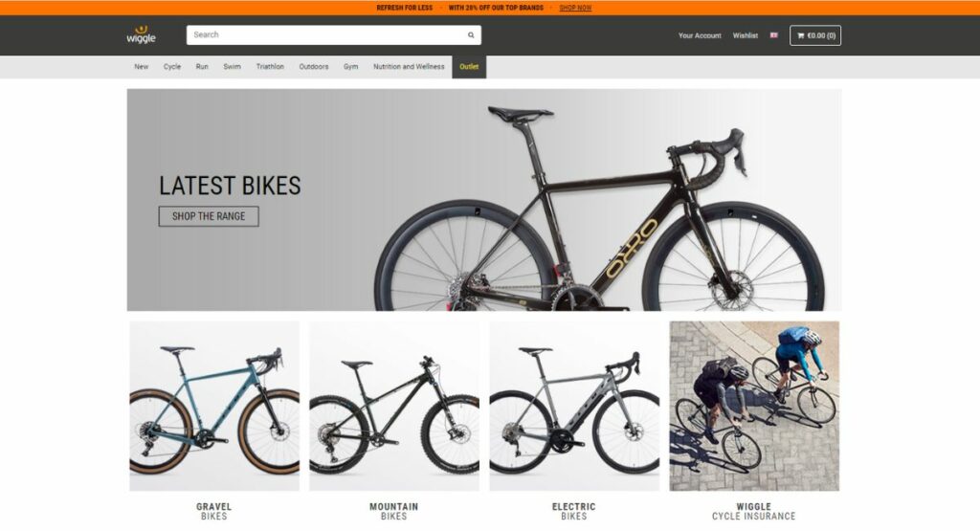Click the Wiggle logo
The width and height of the screenshot is (980, 531).
click(142, 34)
